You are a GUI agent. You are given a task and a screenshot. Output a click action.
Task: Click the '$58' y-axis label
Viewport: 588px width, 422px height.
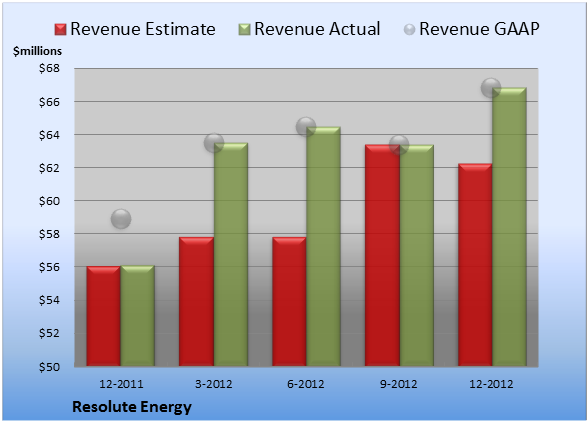(49, 234)
